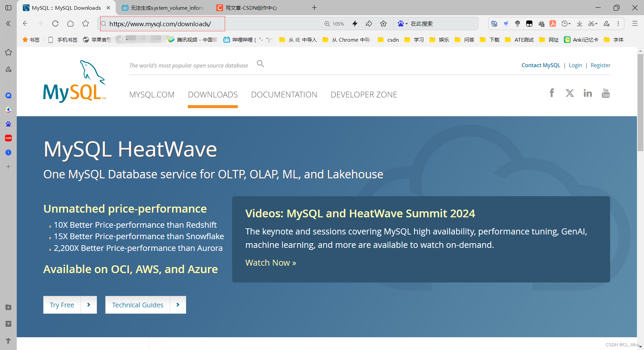Viewport: 644px width, 350px height.
Task: Open the 学习 bookmark folder
Action: click(x=414, y=40)
